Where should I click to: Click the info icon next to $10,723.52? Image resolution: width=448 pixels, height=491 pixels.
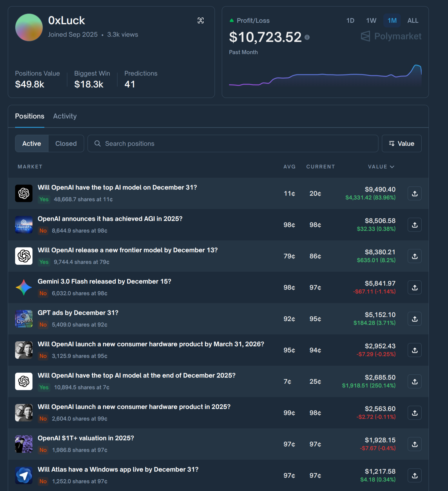307,37
